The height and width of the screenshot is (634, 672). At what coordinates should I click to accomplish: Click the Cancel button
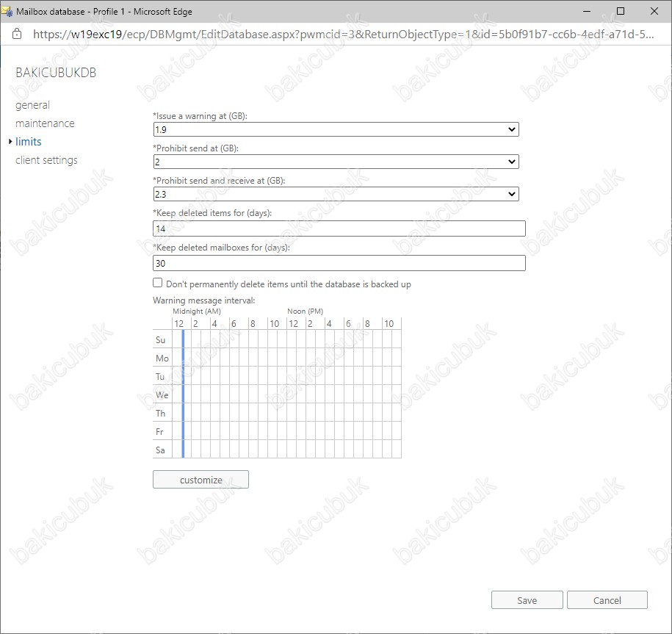607,600
